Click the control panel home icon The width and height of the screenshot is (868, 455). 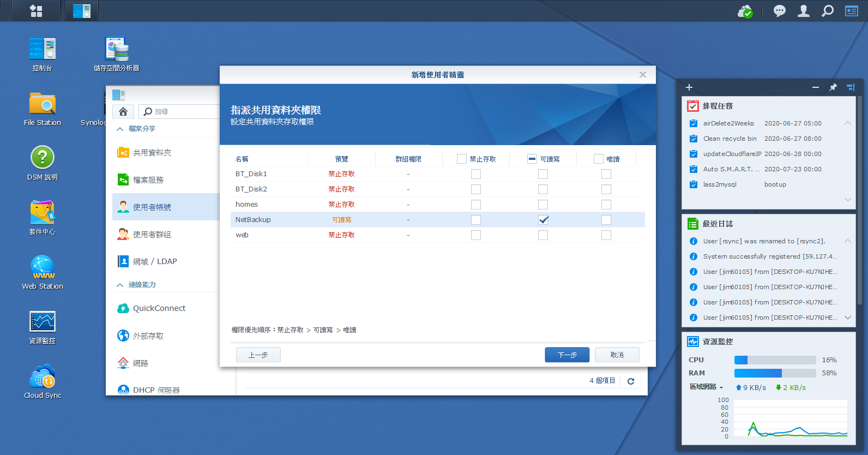123,112
